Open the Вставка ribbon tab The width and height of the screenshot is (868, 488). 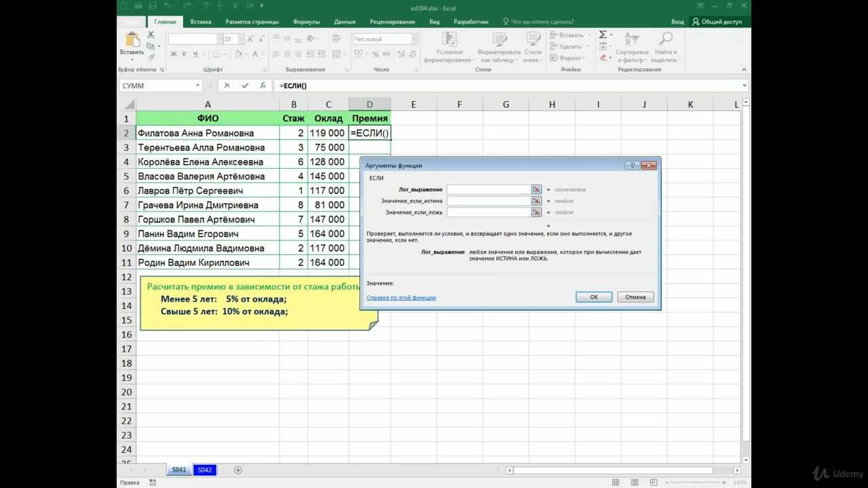click(x=201, y=22)
